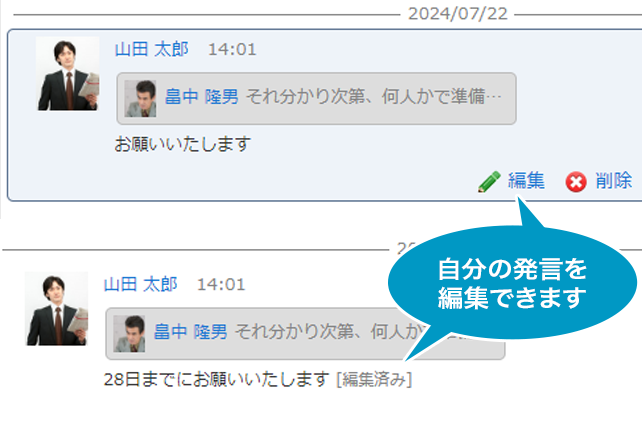This screenshot has width=642, height=431.
Task: Click the 14:01 timestamp of the highlighted message
Action: (x=232, y=50)
